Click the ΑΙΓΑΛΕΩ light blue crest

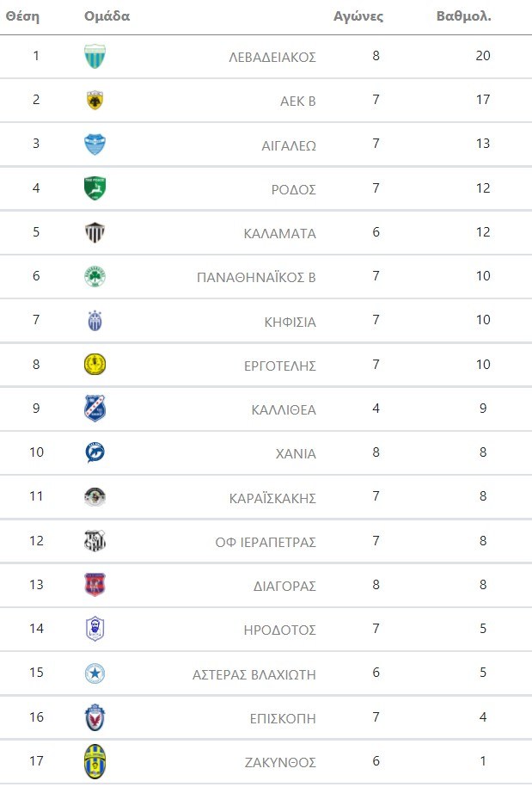(x=95, y=144)
